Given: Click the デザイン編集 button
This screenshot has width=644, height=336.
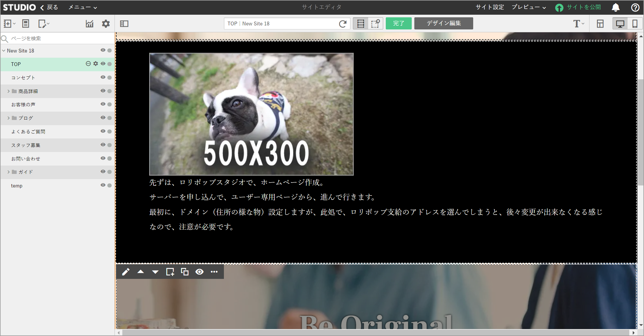Looking at the screenshot, I should click(x=443, y=23).
